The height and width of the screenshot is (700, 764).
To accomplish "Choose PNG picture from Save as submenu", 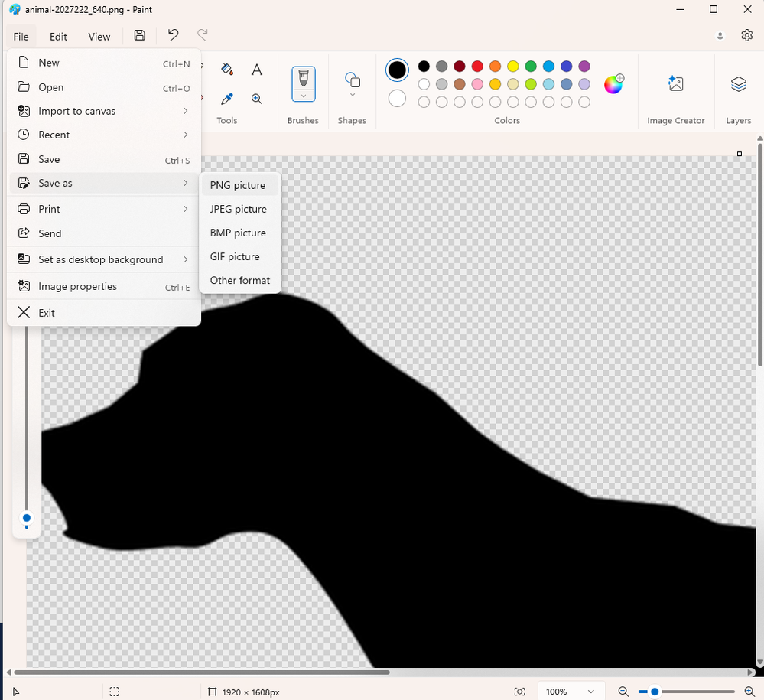I will [x=238, y=185].
